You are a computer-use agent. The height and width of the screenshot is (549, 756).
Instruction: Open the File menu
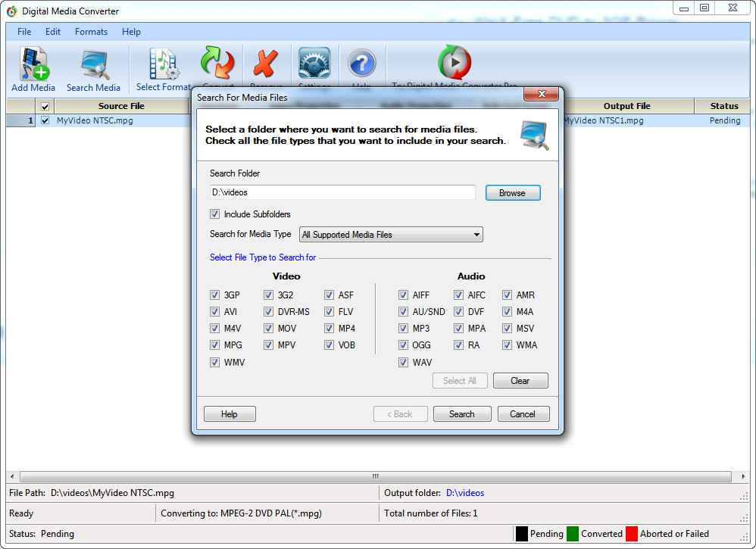(x=24, y=32)
